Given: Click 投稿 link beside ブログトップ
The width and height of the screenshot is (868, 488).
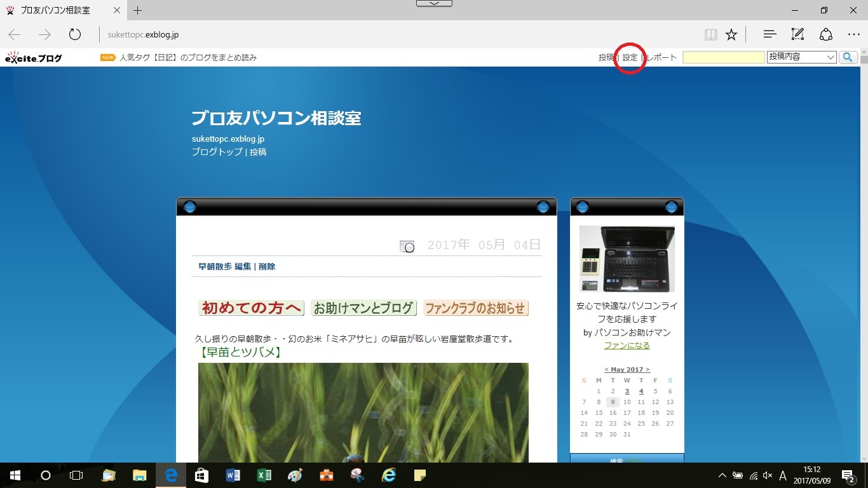Looking at the screenshot, I should coord(258,152).
